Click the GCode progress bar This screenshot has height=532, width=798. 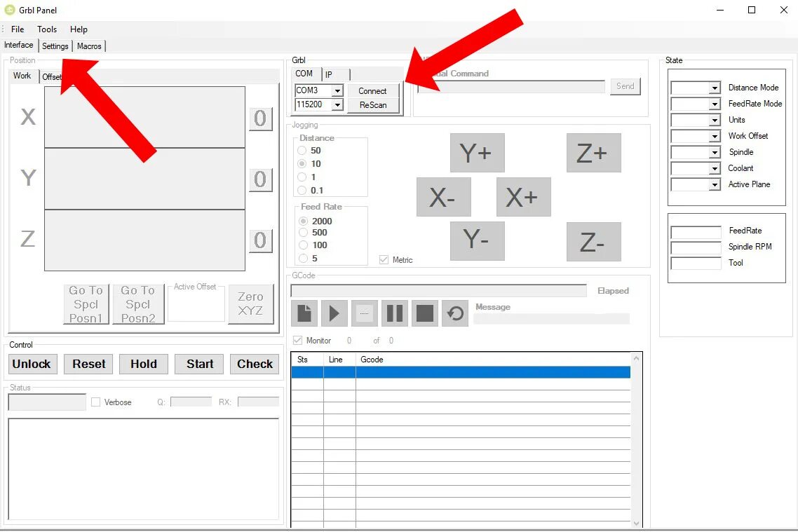click(x=438, y=291)
